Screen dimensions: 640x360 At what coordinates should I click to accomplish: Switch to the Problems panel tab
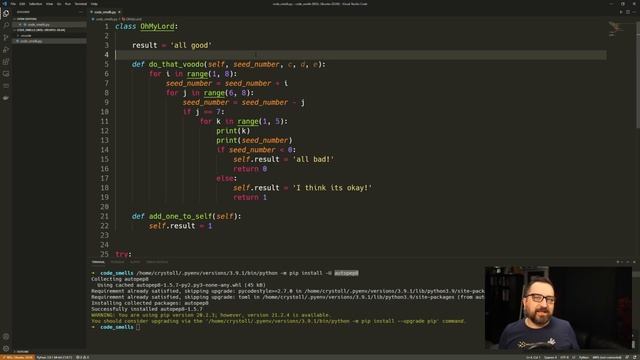click(117, 262)
